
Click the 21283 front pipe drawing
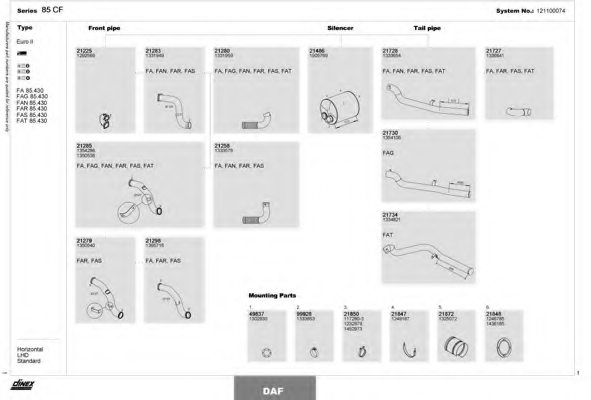174,111
